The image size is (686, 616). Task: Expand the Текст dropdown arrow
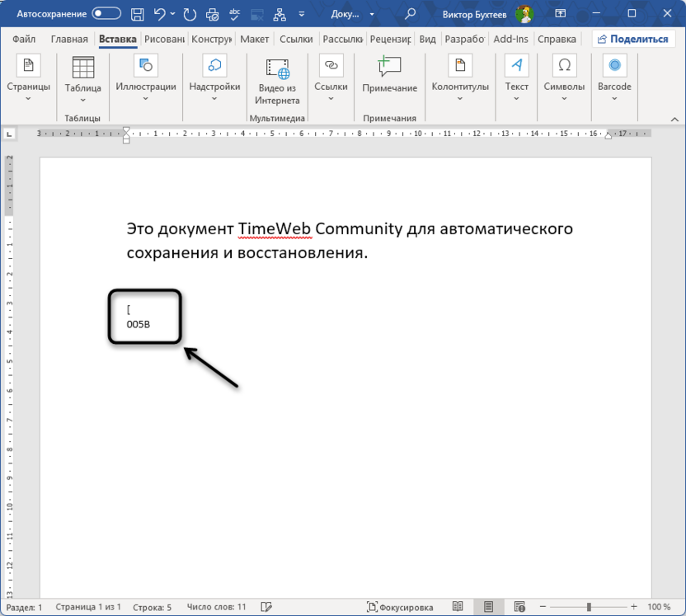click(x=517, y=99)
